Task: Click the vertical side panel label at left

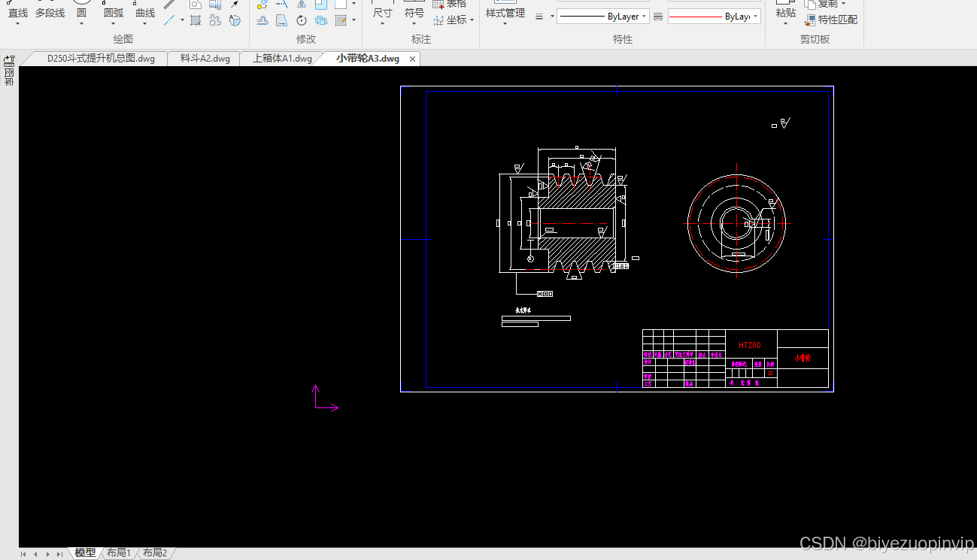Action: (x=9, y=77)
